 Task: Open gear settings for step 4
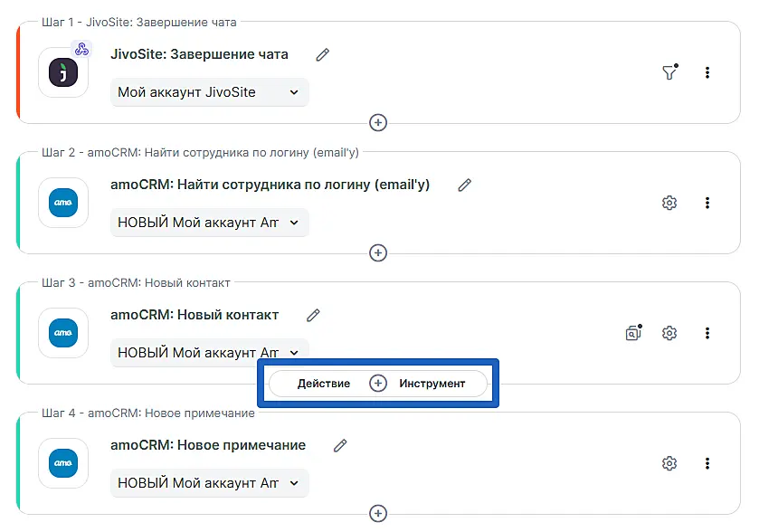(669, 463)
